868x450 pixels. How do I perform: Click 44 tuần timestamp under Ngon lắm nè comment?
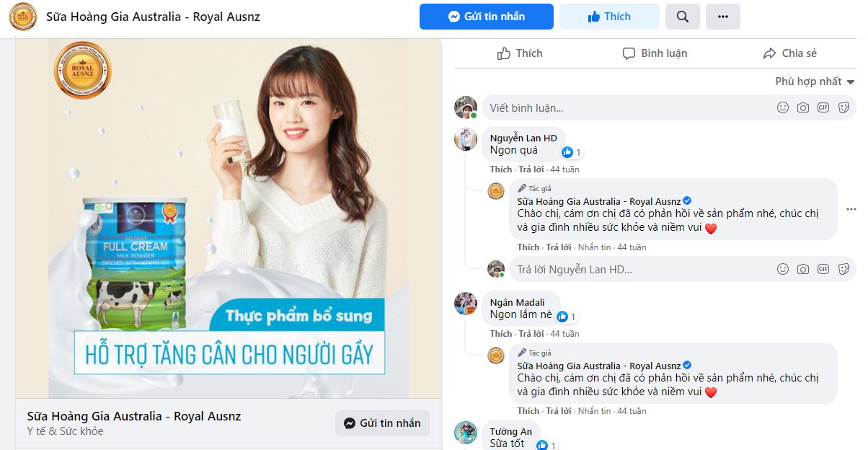[564, 334]
